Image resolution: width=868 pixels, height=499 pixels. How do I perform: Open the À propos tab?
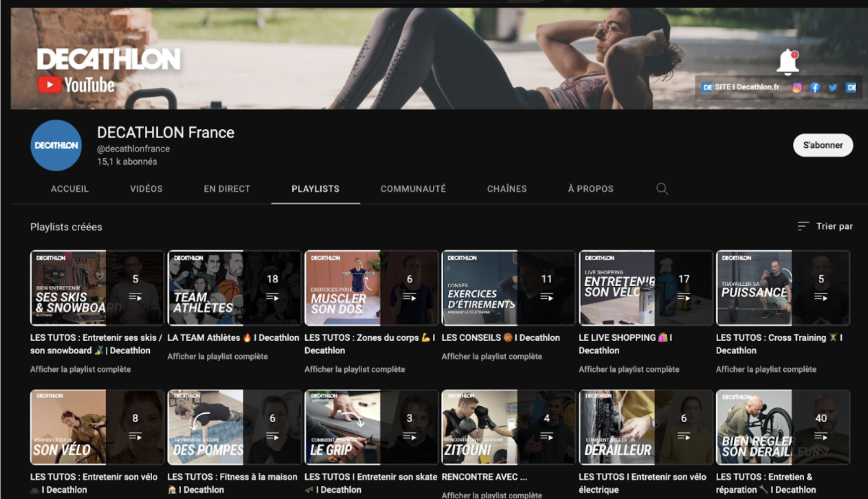[x=590, y=189]
